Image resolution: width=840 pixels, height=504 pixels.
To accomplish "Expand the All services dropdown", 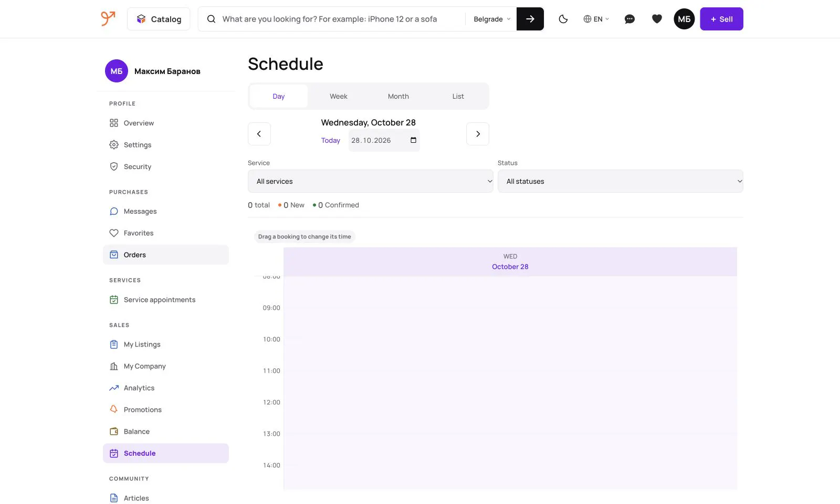I will coord(371,181).
